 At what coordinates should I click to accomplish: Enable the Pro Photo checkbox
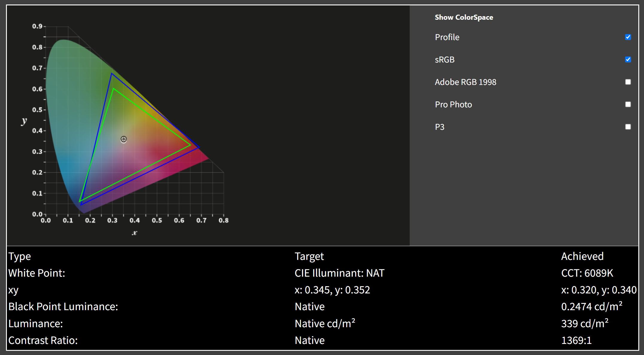coord(628,104)
